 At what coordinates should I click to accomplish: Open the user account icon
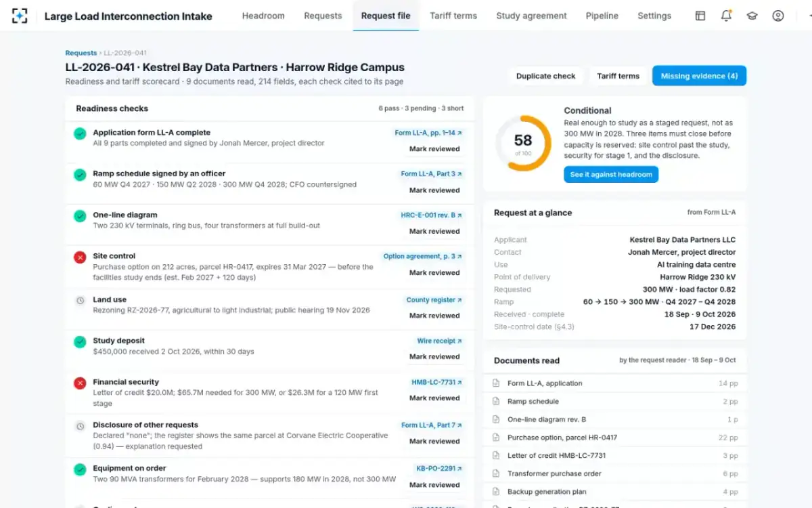(778, 16)
